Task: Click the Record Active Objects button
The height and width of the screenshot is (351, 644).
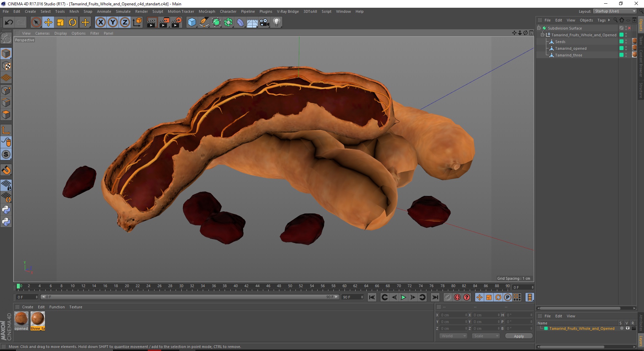Action: (448, 297)
